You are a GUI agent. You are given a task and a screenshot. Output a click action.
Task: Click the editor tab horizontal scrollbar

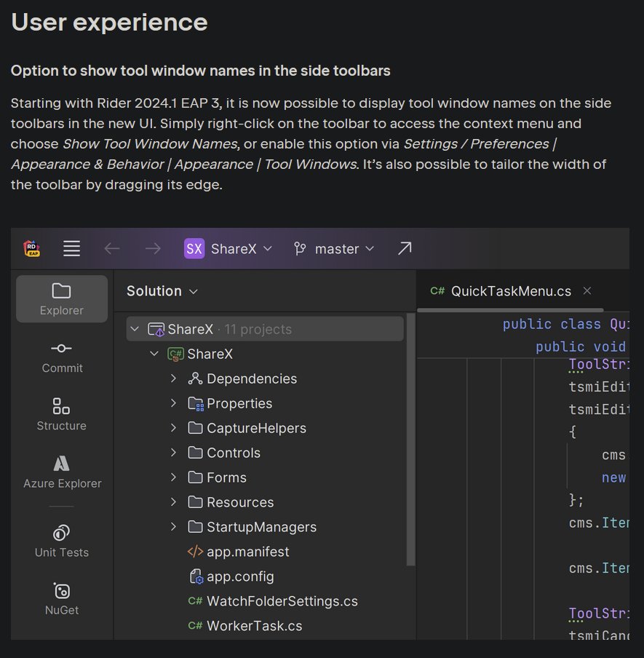tap(510, 310)
